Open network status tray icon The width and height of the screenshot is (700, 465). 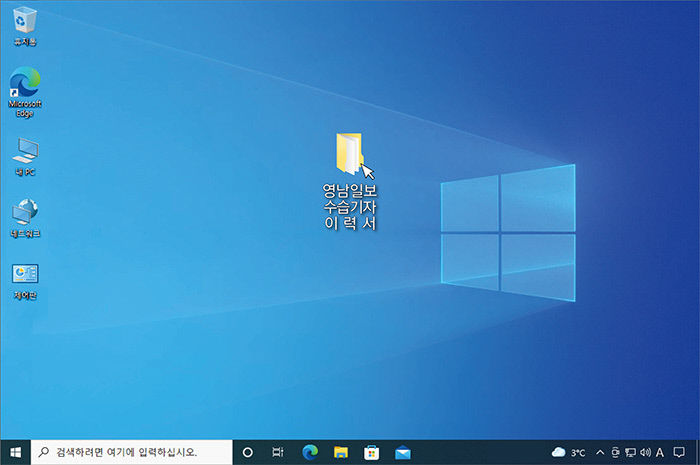[630, 453]
